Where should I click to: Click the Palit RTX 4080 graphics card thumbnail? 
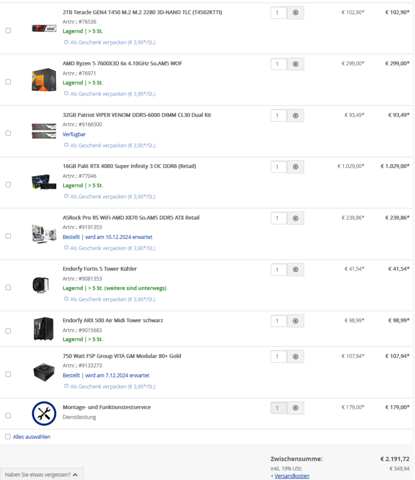tap(44, 182)
